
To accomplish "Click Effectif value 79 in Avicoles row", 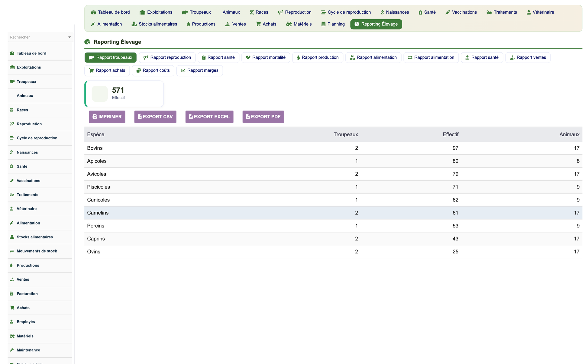I will click(455, 174).
